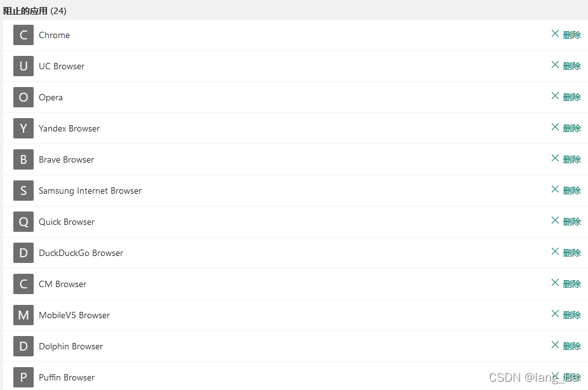Remove Dolphin Browser from blocked apps
Viewport: 588px width, 390px height.
tap(566, 346)
